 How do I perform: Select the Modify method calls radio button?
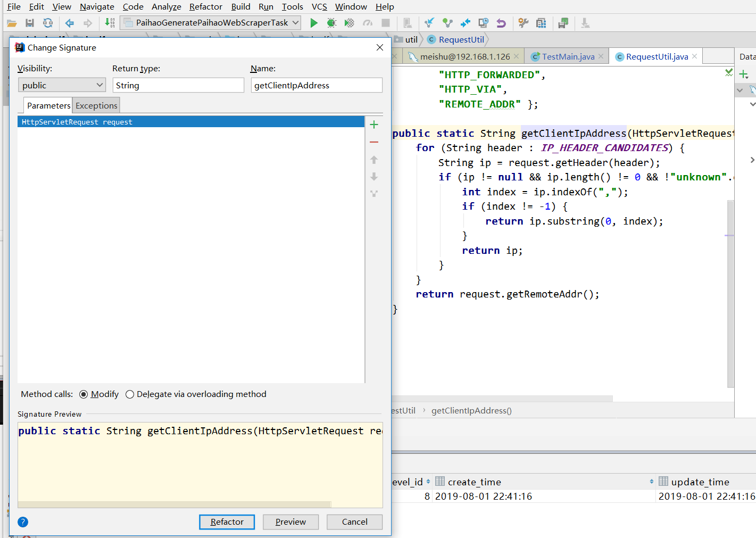pyautogui.click(x=84, y=394)
